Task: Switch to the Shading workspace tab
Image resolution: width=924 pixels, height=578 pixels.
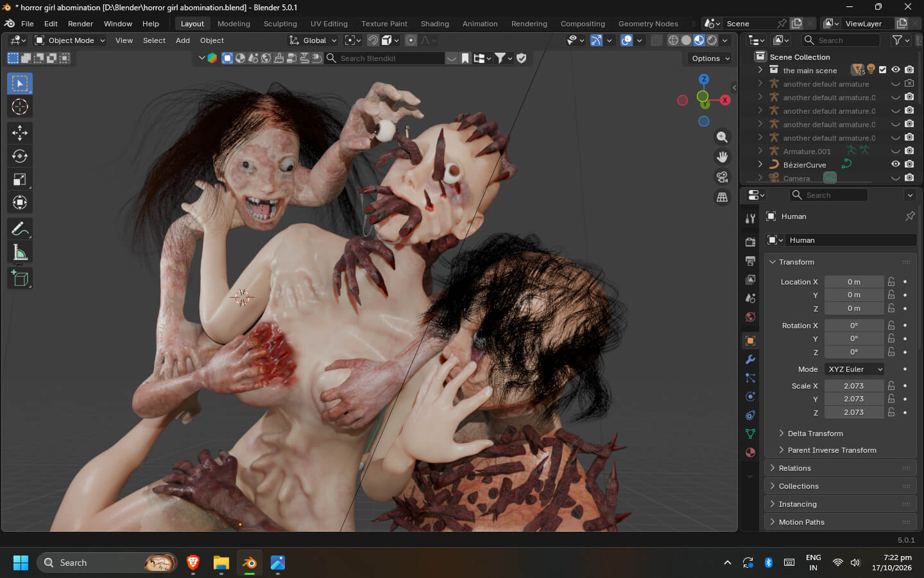Action: click(435, 24)
